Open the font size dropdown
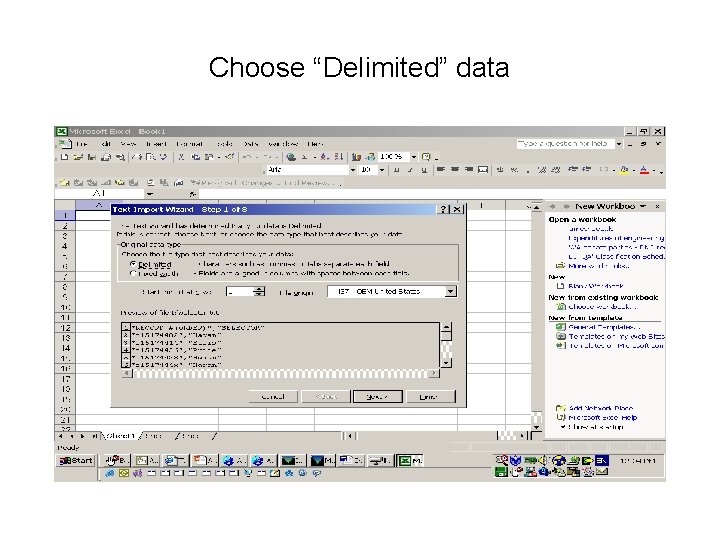 pyautogui.click(x=382, y=170)
